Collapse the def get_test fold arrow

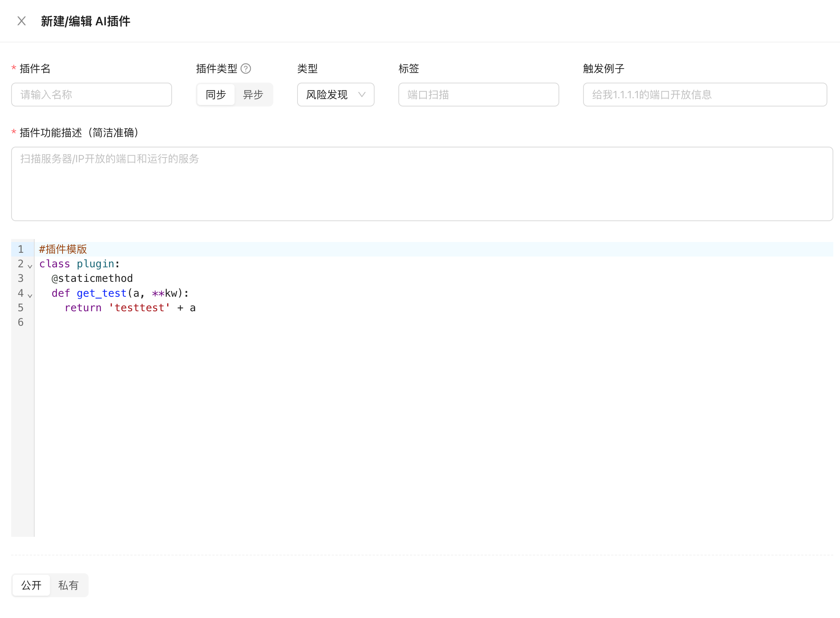[x=30, y=296]
